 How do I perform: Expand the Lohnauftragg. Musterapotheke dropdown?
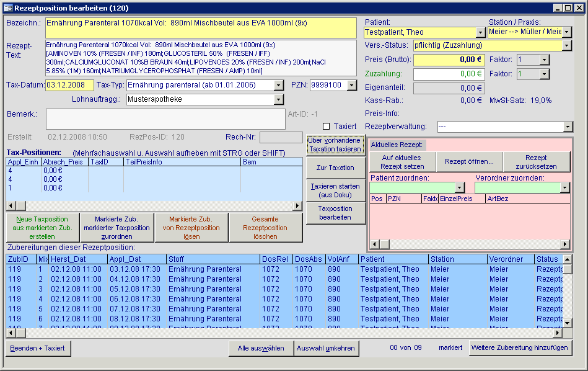point(278,99)
